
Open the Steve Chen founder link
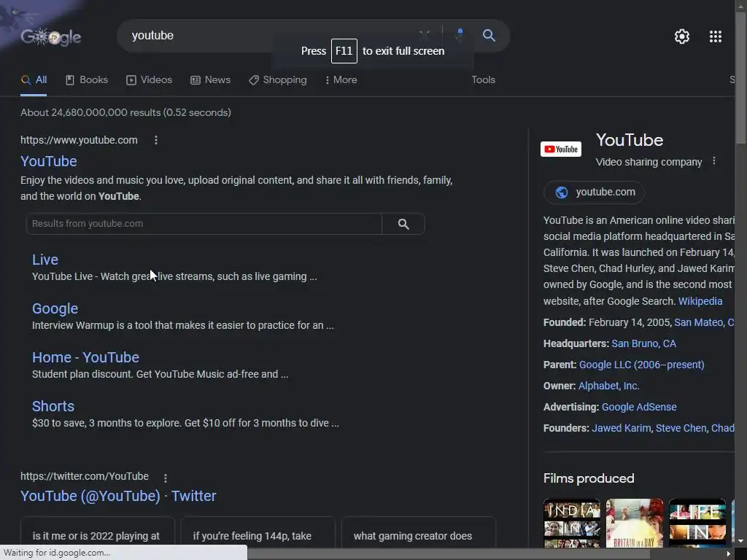click(x=681, y=428)
